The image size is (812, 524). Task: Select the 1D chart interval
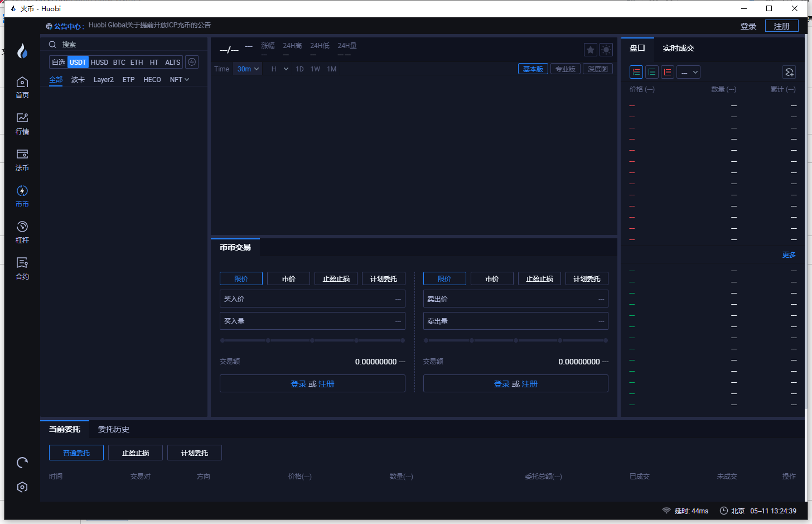[x=299, y=69]
